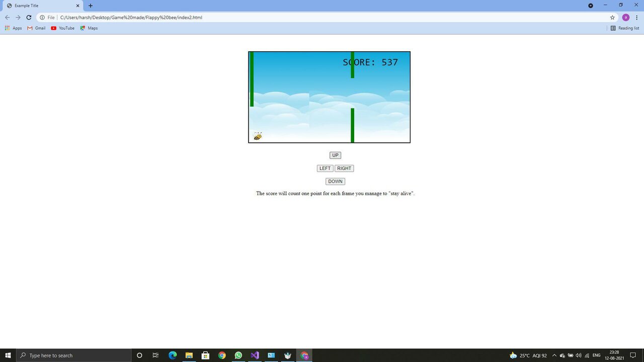Open battery status tray icon

(571, 355)
